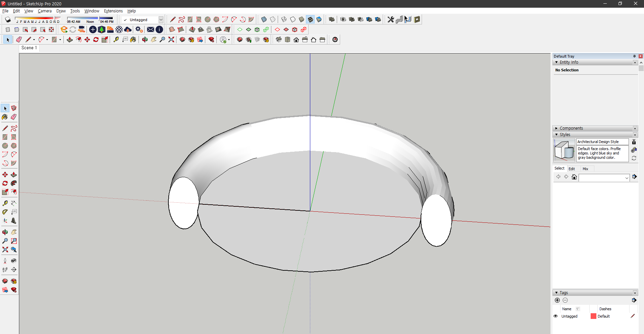Viewport: 644px width, 334px height.
Task: Choose the Tape Measure tool in the top toolbar
Action: point(116,40)
